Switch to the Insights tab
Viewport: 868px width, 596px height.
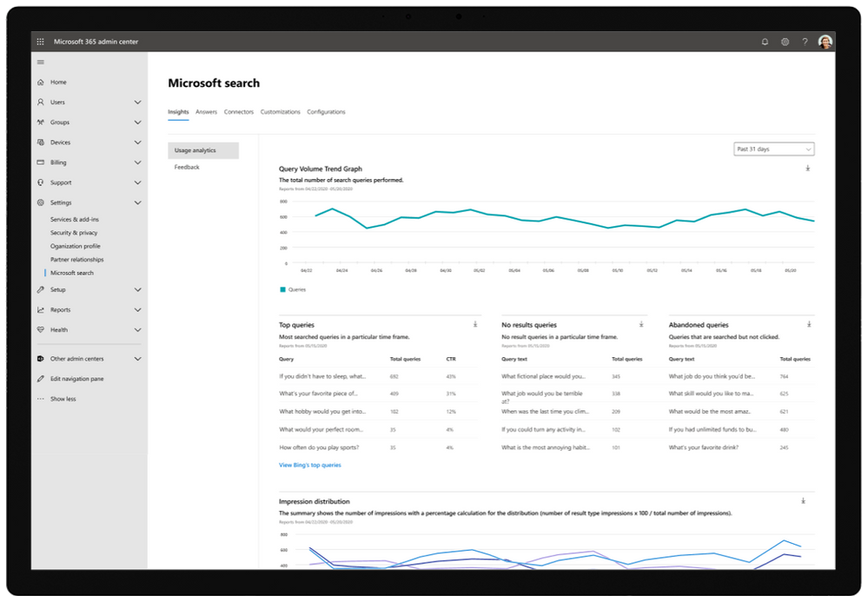click(x=178, y=112)
